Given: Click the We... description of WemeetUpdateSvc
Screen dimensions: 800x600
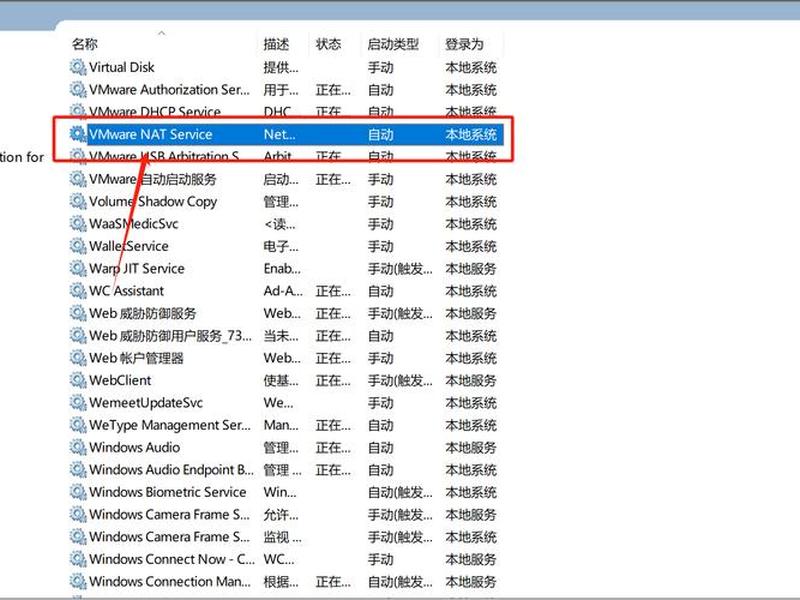Looking at the screenshot, I should coord(279,403).
